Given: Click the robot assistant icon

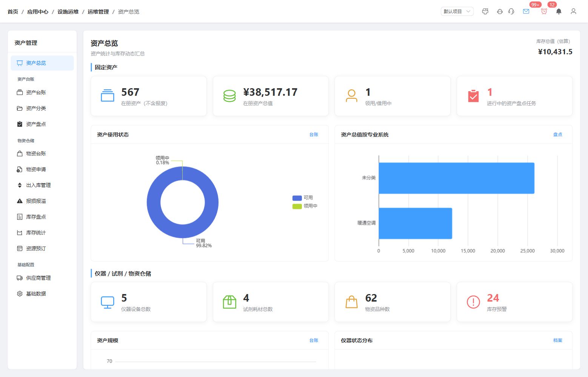Looking at the screenshot, I should click(500, 11).
